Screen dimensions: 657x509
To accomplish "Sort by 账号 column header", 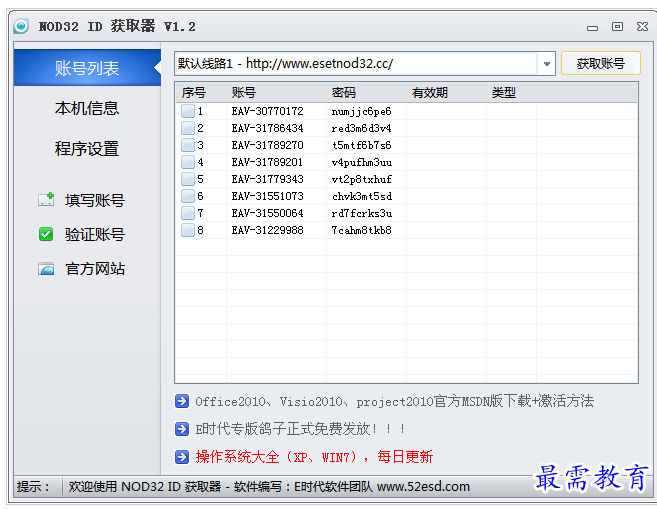I will click(244, 93).
